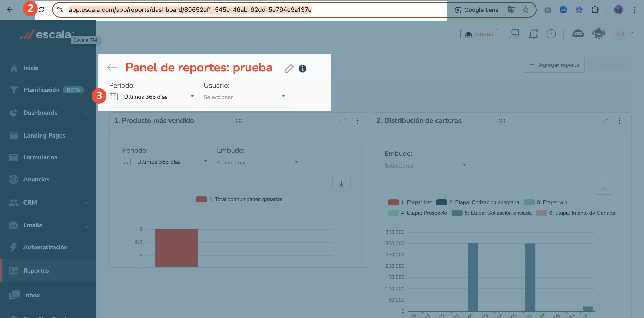Reload the page with refresh icon

click(x=41, y=10)
